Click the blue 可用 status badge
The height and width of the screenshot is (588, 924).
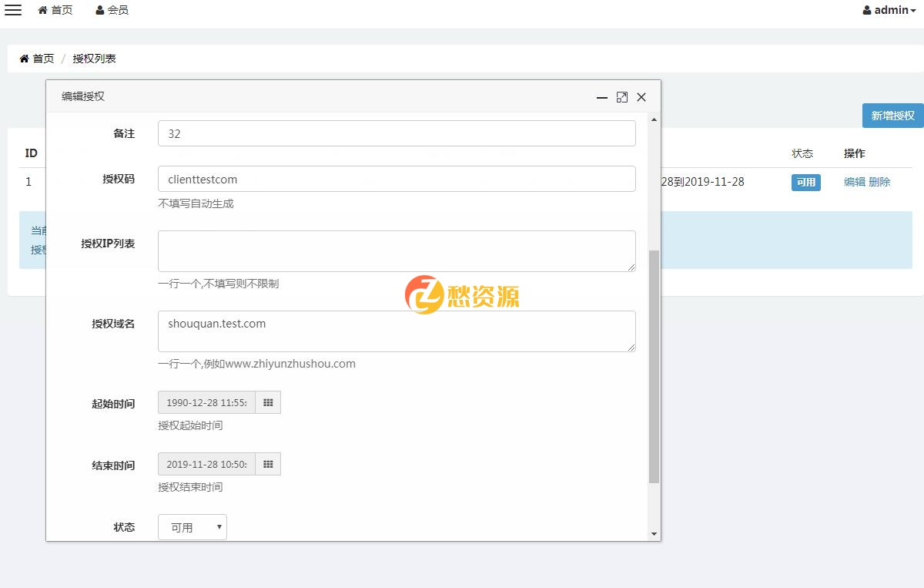point(805,183)
